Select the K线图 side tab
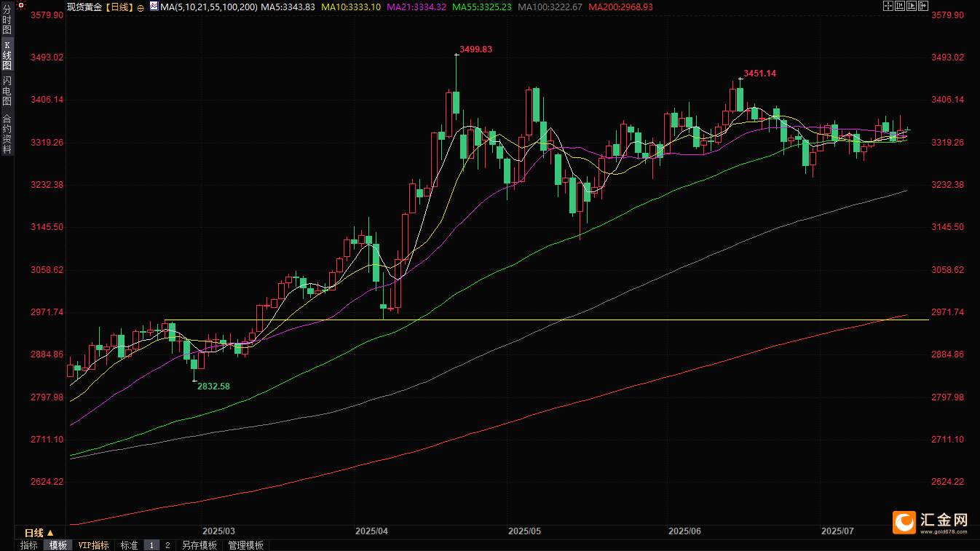 (7, 55)
